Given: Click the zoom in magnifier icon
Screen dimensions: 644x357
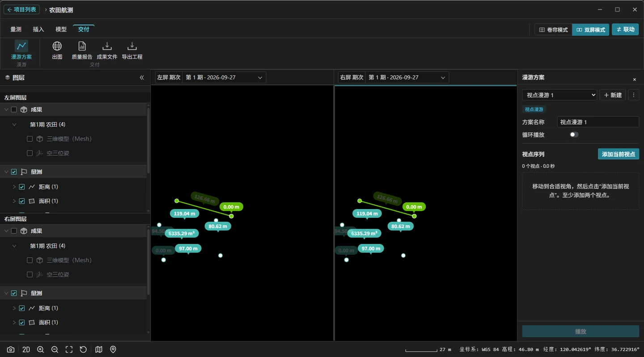Looking at the screenshot, I should pos(40,349).
